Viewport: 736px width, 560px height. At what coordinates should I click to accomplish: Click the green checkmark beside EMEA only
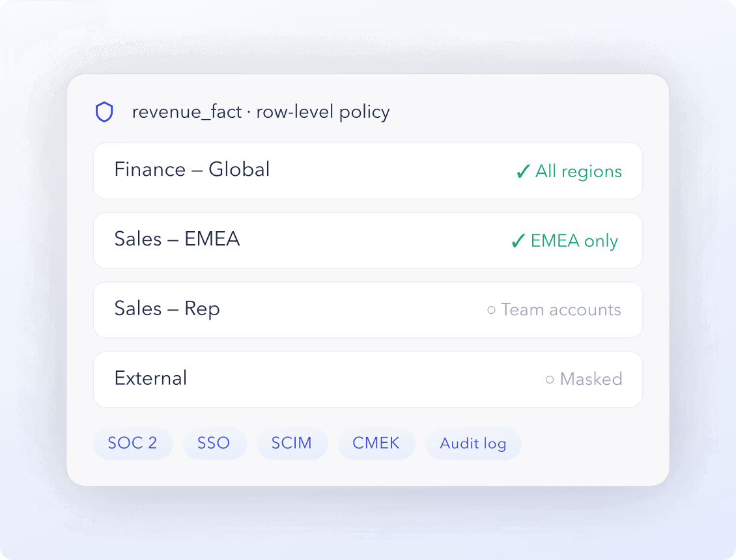(x=518, y=241)
